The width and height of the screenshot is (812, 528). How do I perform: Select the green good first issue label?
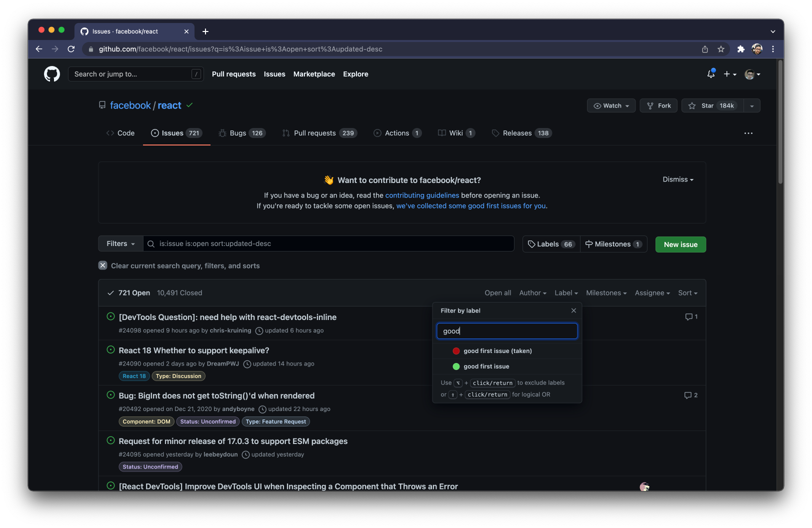[507, 366]
